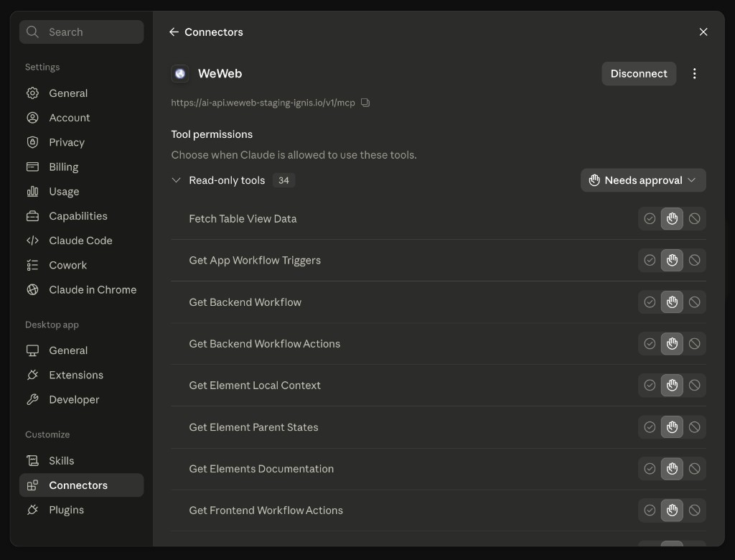The height and width of the screenshot is (560, 735).
Task: Open Claude in Chrome settings
Action: point(81,290)
